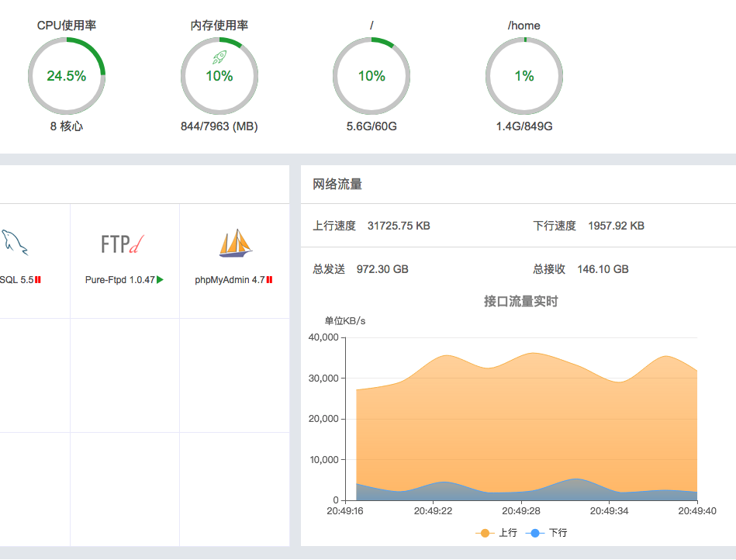This screenshot has width=736, height=560.
Task: Click the 接口流量实时 chart title
Action: tap(520, 302)
